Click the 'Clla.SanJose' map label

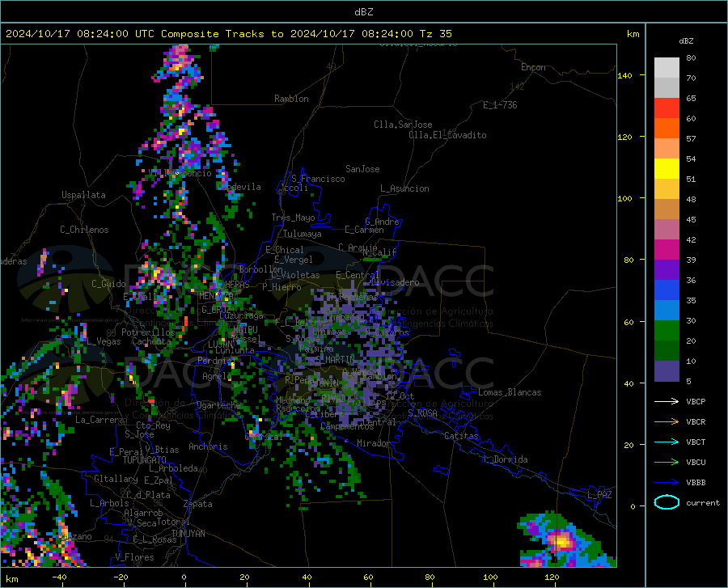(x=403, y=125)
